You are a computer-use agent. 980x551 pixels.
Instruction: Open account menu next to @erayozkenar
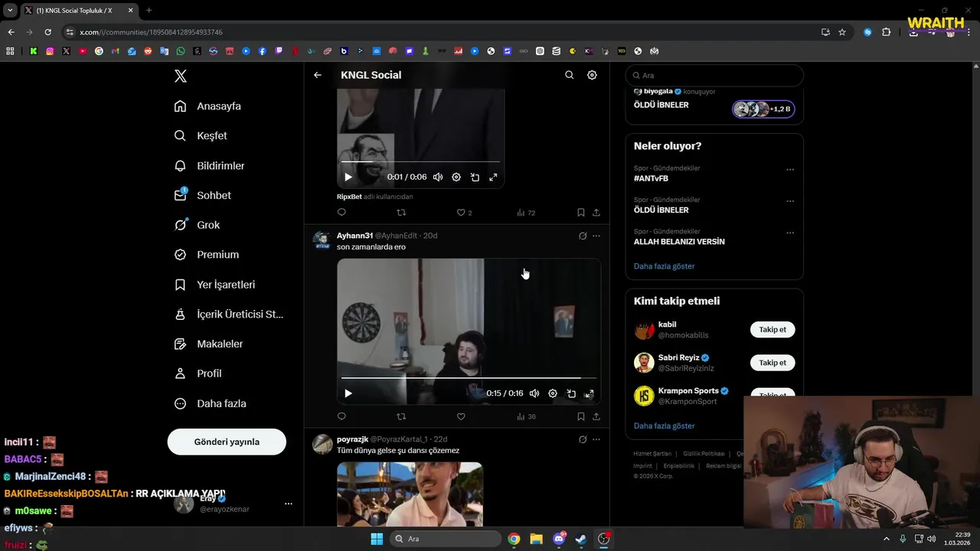tap(289, 504)
